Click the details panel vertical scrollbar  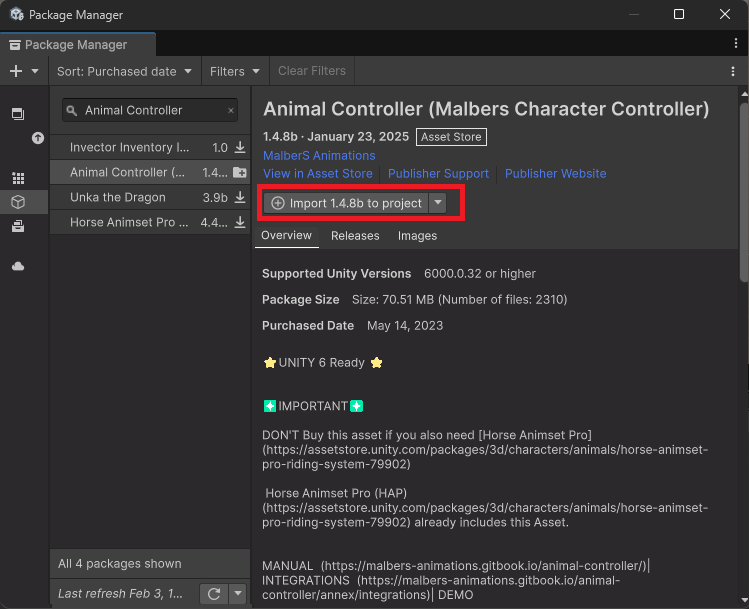tap(744, 192)
